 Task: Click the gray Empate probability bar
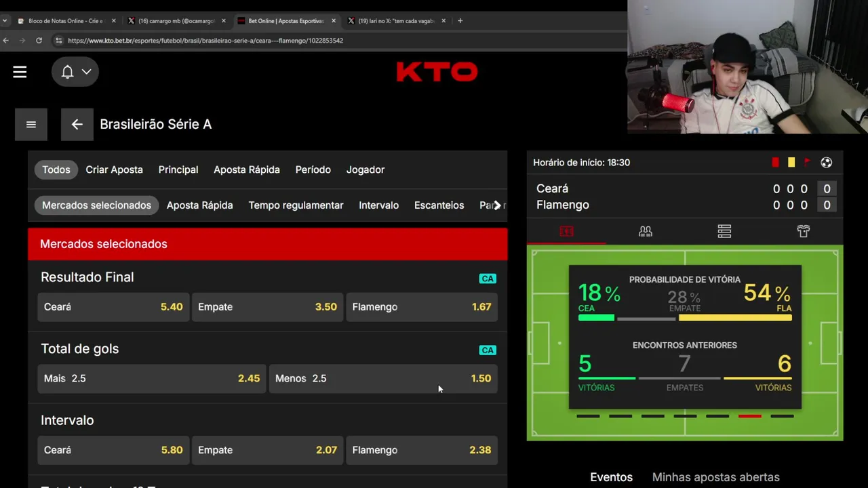[x=646, y=319]
